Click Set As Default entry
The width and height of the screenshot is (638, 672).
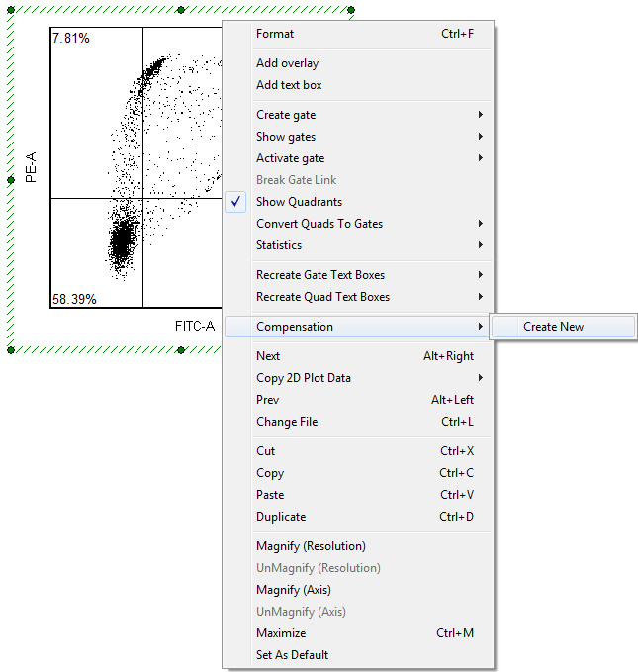tap(292, 655)
